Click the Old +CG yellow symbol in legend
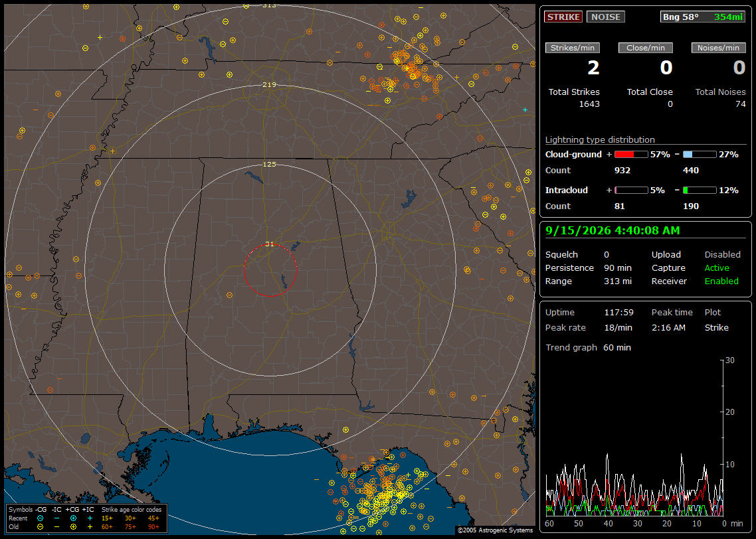Image resolution: width=756 pixels, height=539 pixels. click(x=73, y=527)
